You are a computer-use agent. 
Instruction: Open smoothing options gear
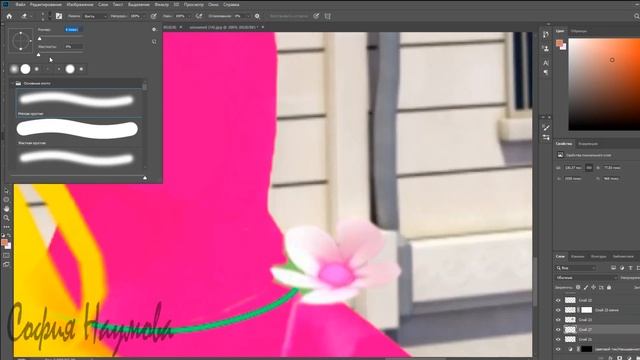[257, 16]
